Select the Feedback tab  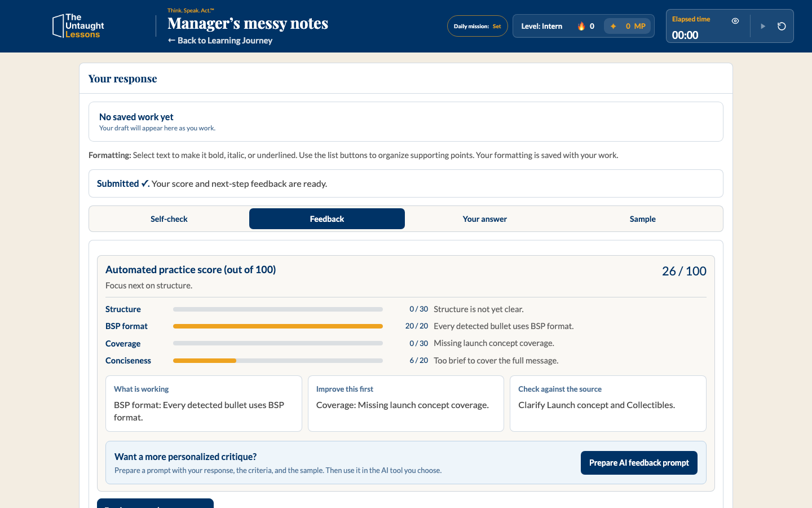click(x=327, y=219)
